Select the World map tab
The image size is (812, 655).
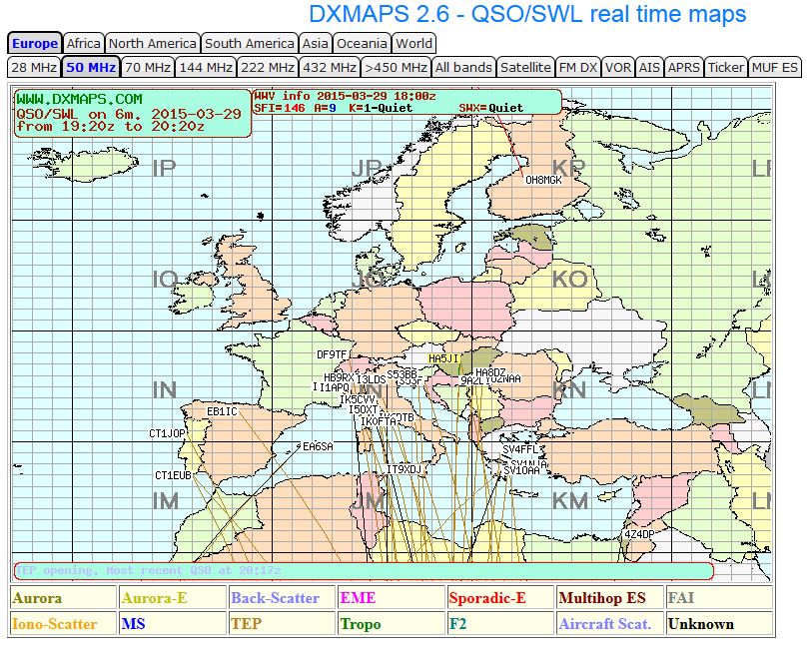click(413, 44)
